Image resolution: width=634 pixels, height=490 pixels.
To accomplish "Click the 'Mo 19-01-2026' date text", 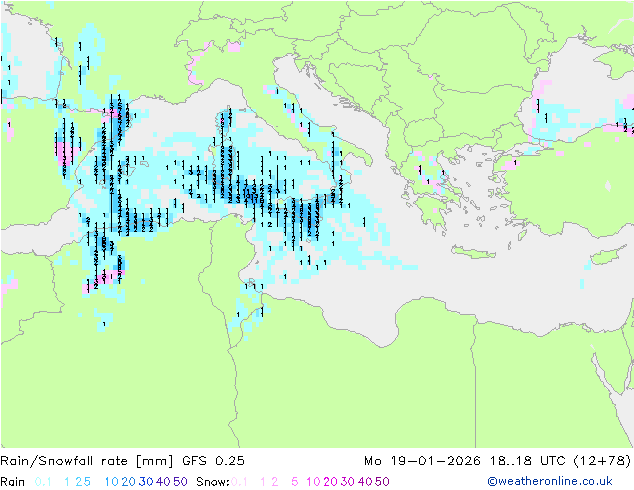I will pyautogui.click(x=423, y=461).
